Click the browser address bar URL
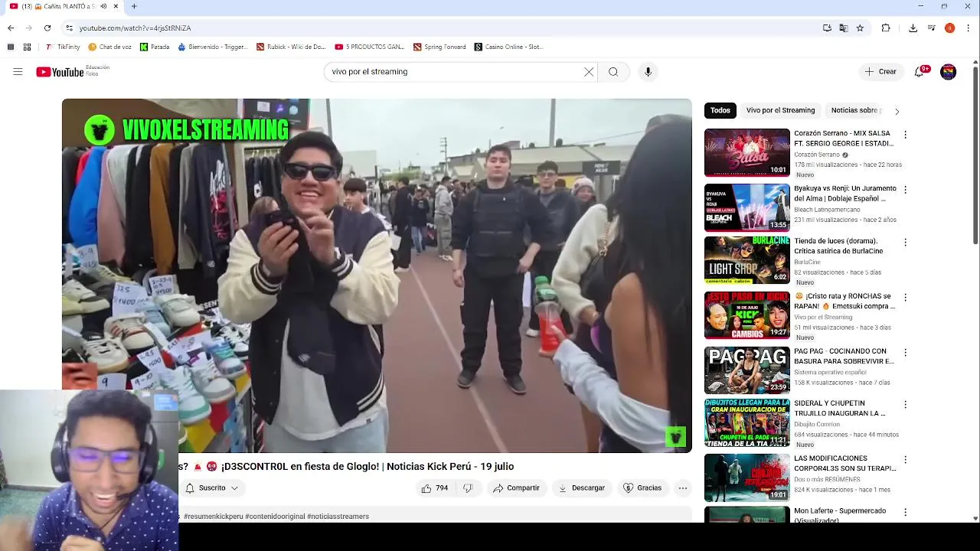Image resolution: width=980 pixels, height=551 pixels. pyautogui.click(x=136, y=28)
